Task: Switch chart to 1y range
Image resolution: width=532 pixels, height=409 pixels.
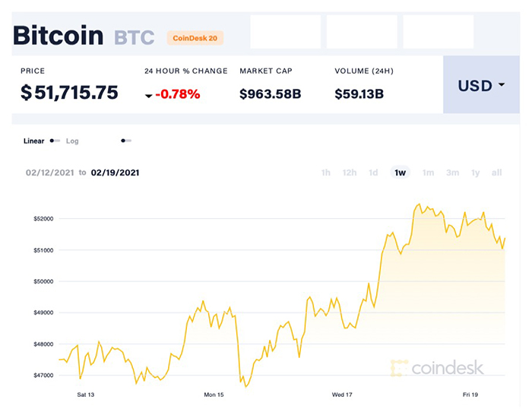Action: coord(475,173)
